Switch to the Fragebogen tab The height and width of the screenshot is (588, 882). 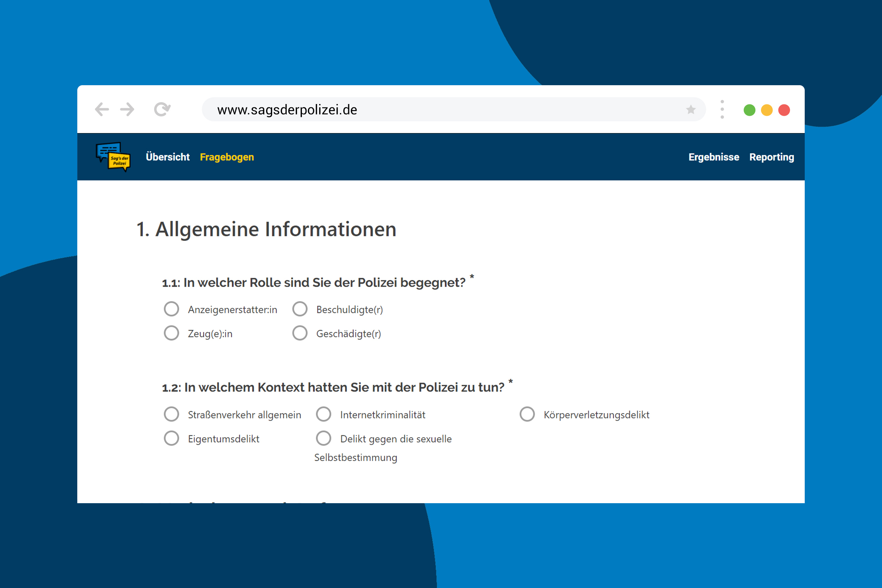tap(227, 157)
